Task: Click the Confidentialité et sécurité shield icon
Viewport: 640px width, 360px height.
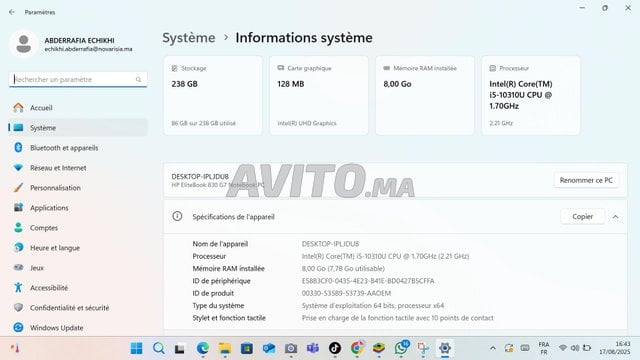Action: point(18,307)
